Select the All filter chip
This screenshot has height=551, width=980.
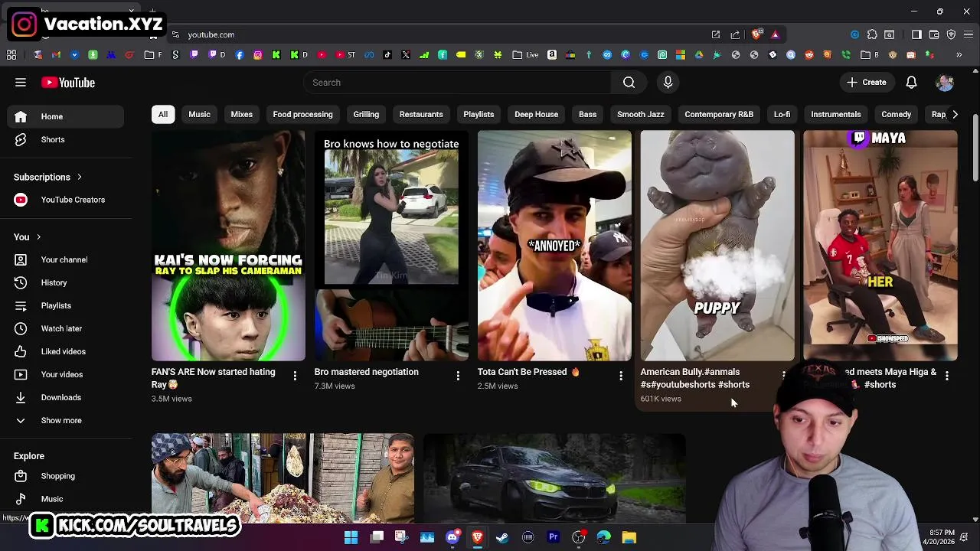tap(163, 114)
